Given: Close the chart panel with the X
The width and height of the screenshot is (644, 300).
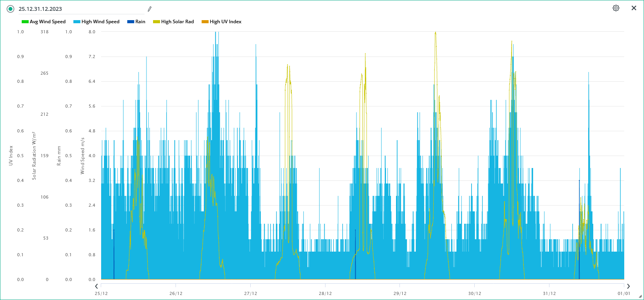Looking at the screenshot, I should point(634,8).
